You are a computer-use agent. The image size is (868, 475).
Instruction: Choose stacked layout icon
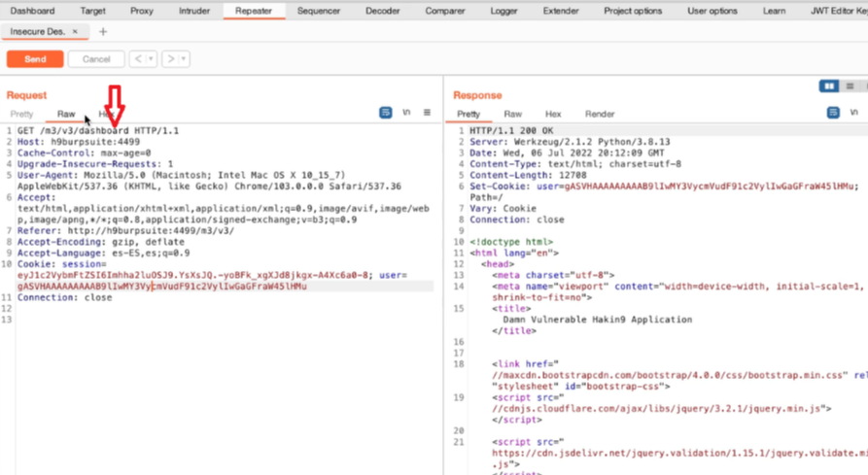tap(850, 86)
